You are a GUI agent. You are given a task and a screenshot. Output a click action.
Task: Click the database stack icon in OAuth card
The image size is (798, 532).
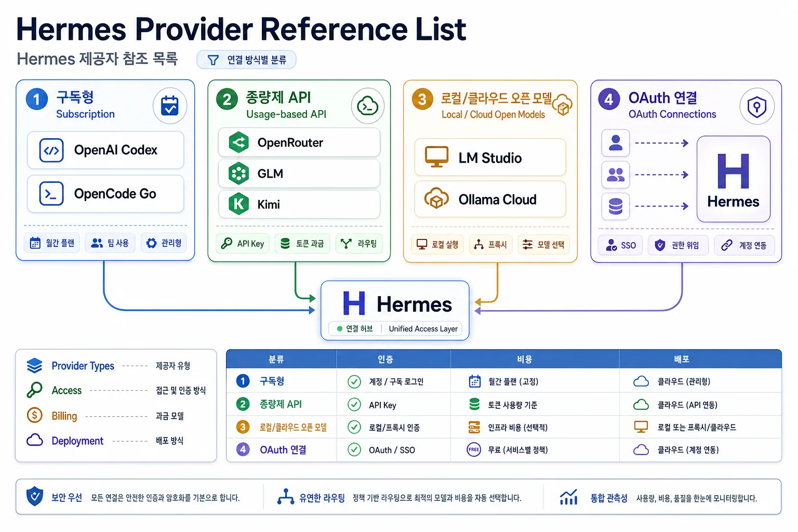point(616,206)
